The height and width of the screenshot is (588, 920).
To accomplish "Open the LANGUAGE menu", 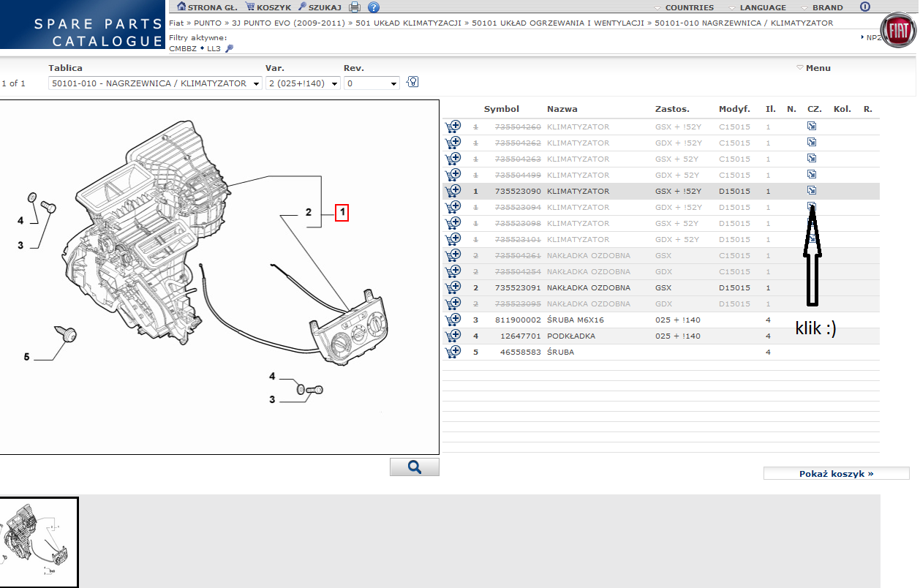I will tap(757, 7).
